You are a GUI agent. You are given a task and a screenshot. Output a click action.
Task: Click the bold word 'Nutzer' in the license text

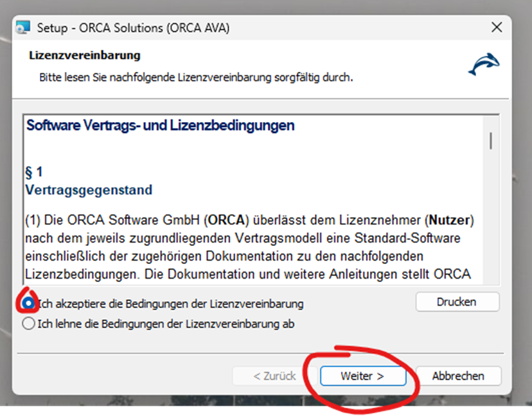pos(449,220)
